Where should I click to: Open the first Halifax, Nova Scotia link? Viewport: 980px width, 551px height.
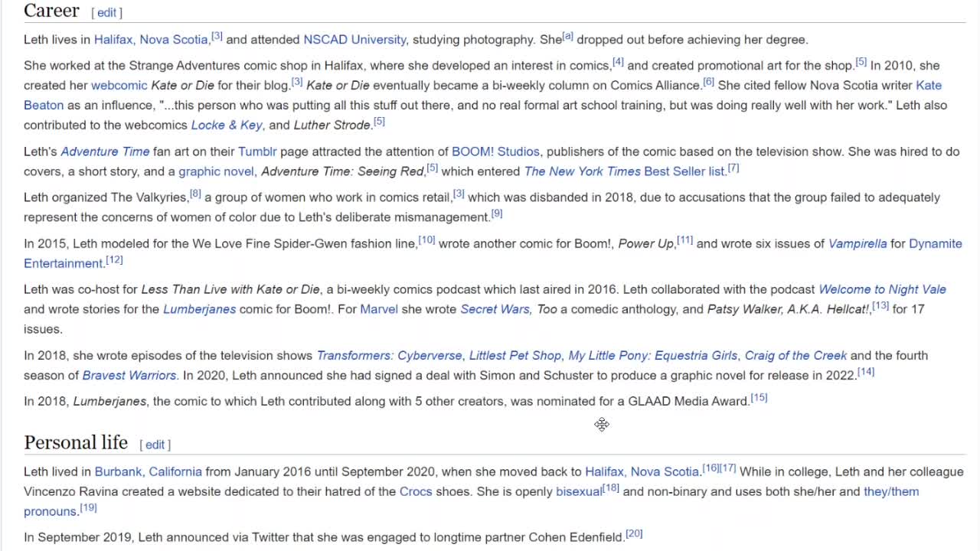pyautogui.click(x=151, y=40)
